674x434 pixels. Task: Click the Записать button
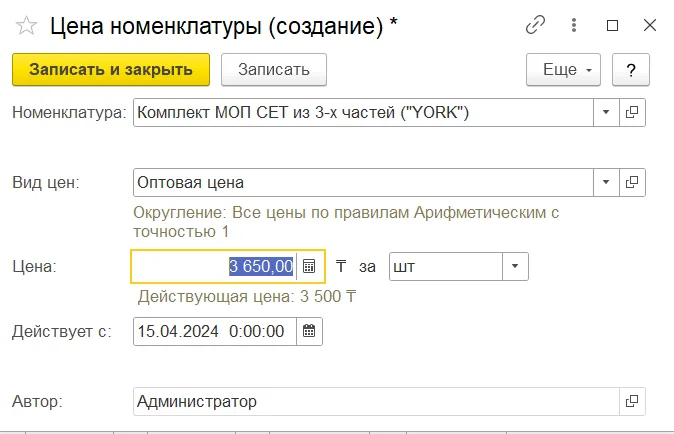point(274,70)
